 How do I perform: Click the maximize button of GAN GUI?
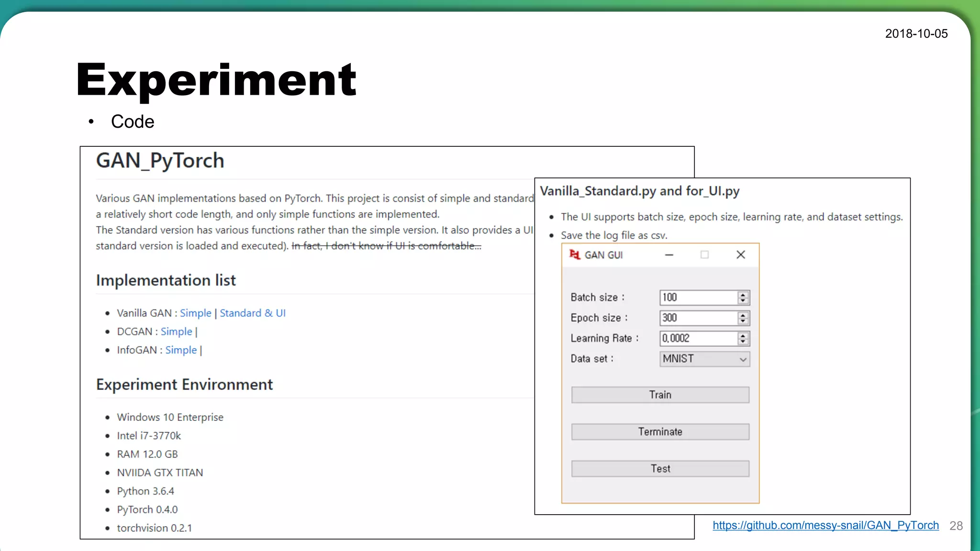click(704, 255)
